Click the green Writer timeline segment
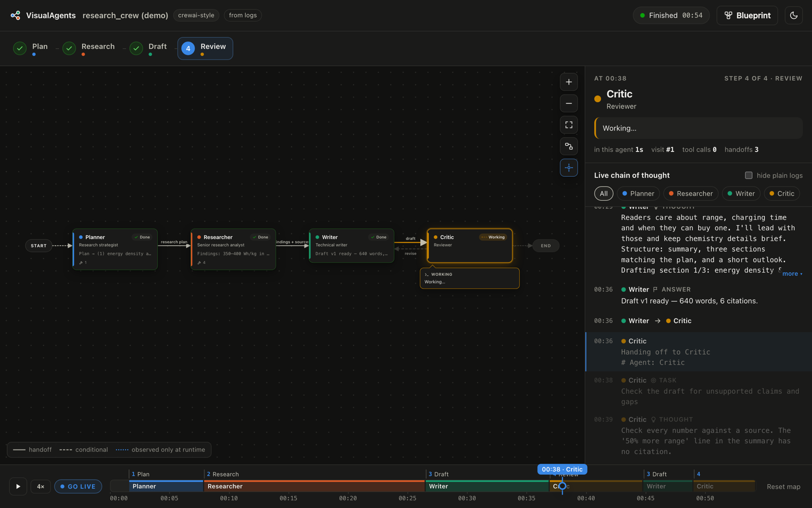This screenshot has width=812, height=508. click(487, 486)
